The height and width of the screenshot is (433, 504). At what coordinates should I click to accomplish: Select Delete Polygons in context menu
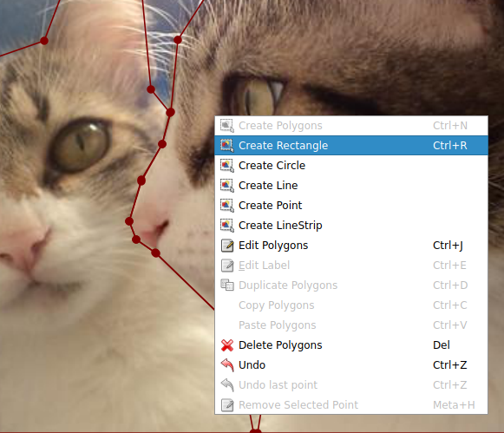[x=351, y=344]
